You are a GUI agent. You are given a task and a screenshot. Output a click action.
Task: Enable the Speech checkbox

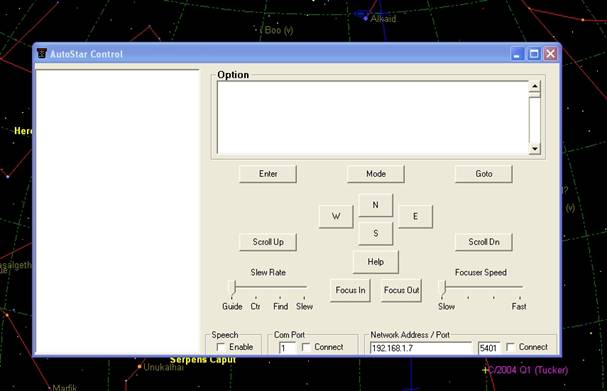coord(221,347)
